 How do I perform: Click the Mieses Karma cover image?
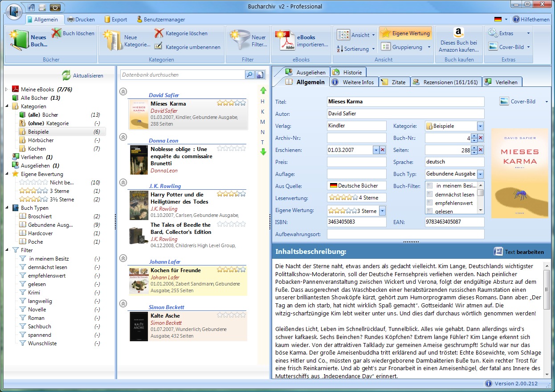tap(520, 173)
